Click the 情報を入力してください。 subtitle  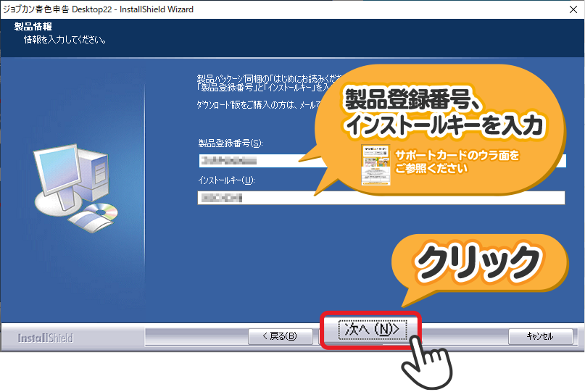click(65, 40)
